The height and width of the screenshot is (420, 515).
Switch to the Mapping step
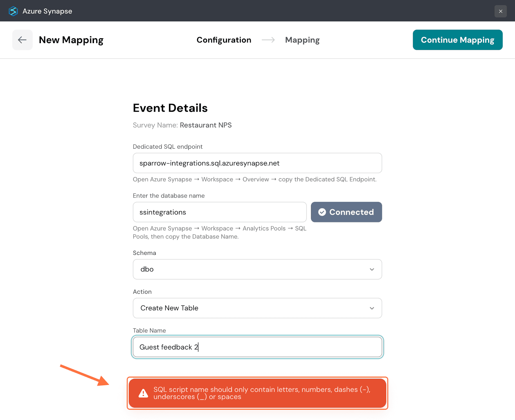coord(302,40)
